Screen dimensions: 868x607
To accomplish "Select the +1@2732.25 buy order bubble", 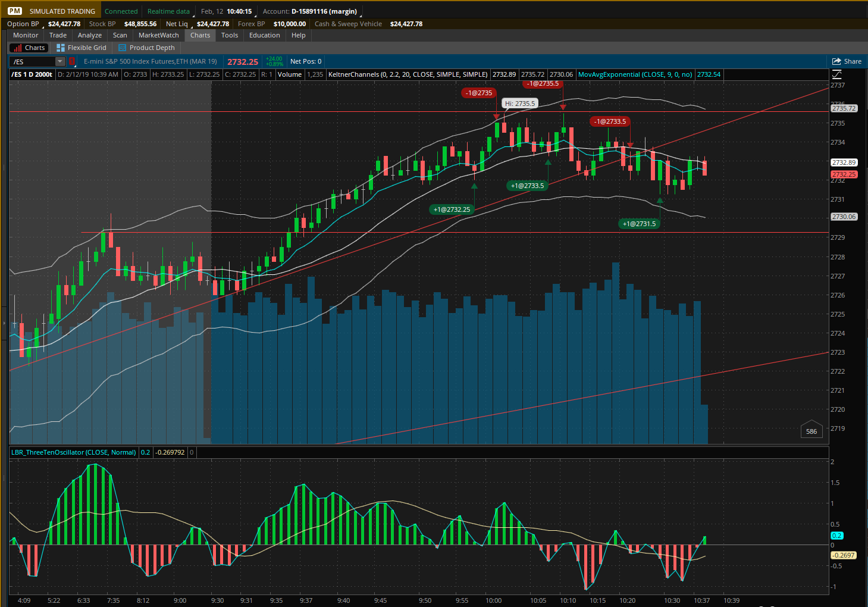I will 452,209.
